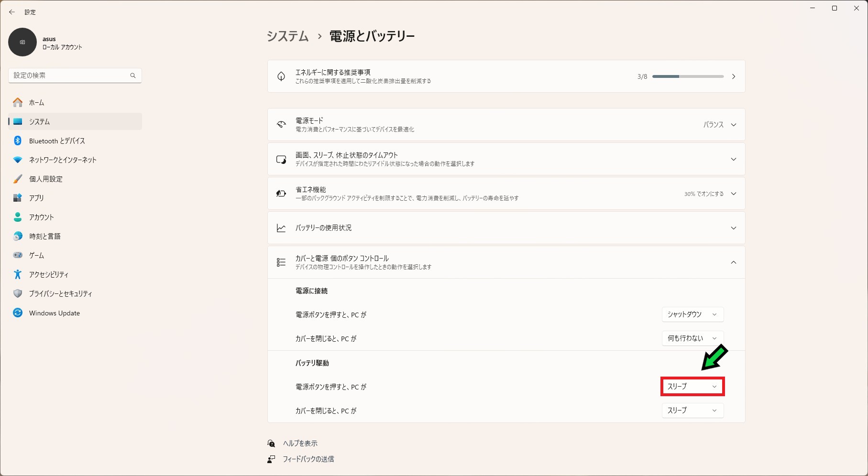Click the back arrow in the title bar

click(12, 12)
